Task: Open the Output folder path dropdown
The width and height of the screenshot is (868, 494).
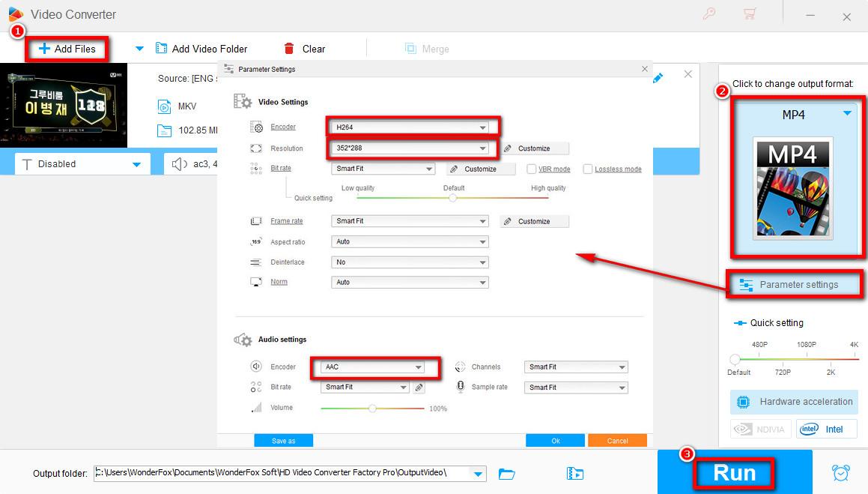Action: pyautogui.click(x=478, y=474)
